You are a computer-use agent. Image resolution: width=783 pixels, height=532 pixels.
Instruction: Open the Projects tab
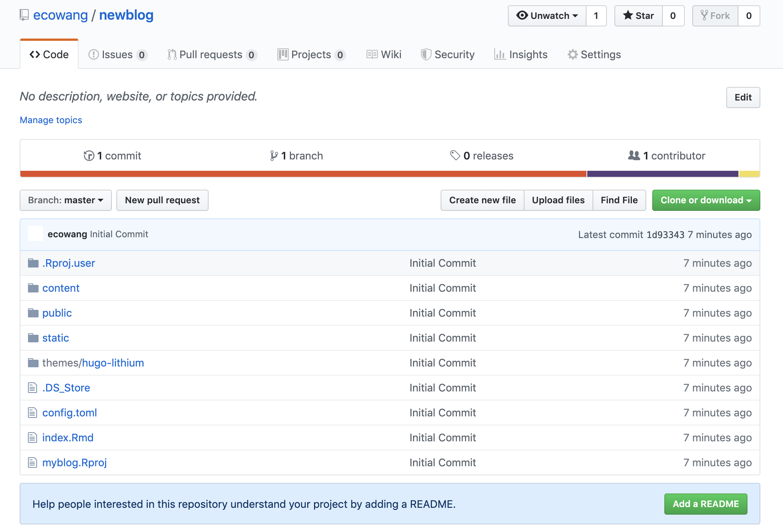[312, 54]
